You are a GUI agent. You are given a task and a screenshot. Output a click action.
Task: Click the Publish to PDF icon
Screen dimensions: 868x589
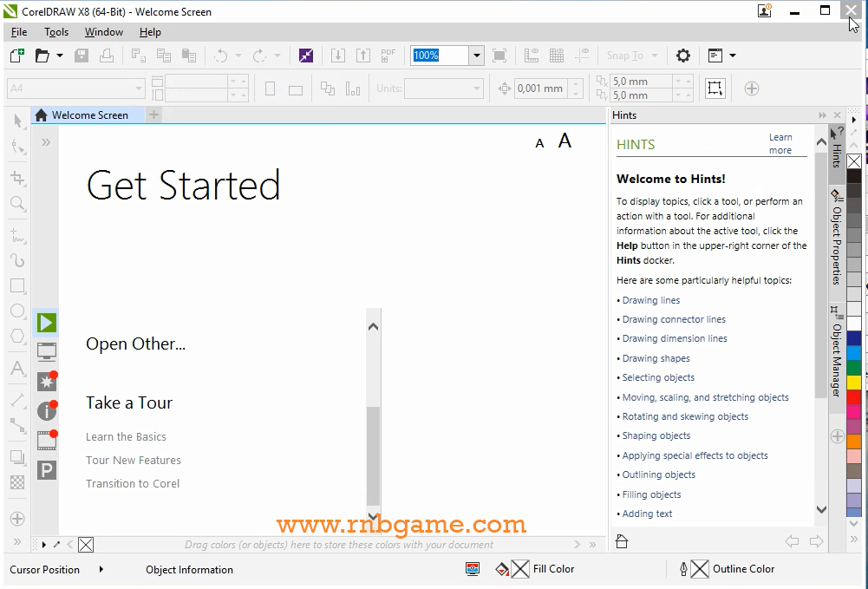[388, 56]
